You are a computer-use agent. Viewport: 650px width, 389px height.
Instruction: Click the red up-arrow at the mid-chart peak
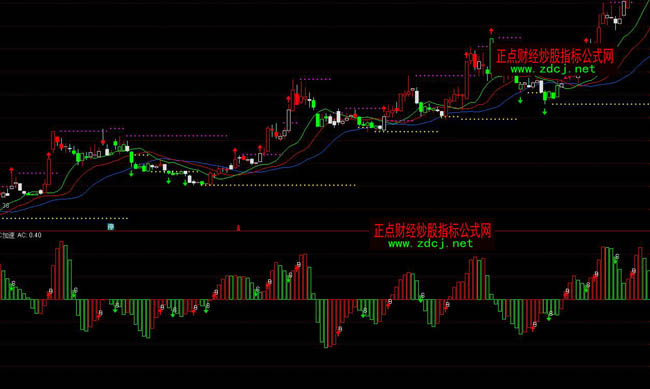[289, 98]
